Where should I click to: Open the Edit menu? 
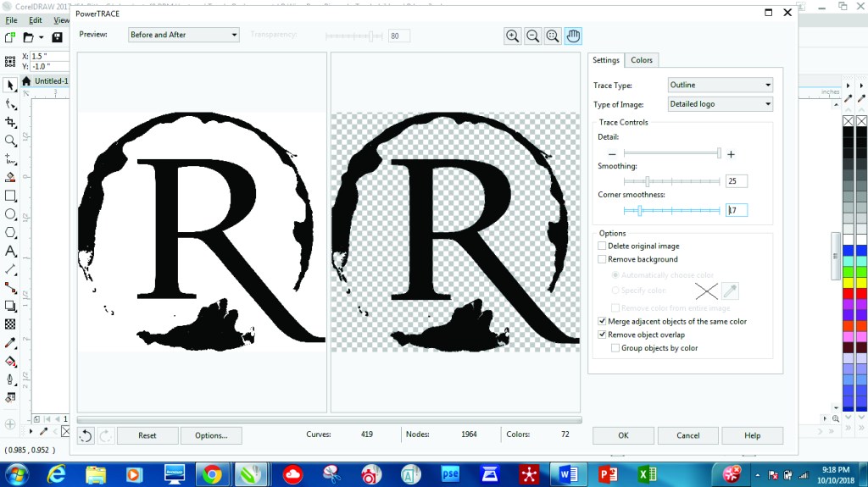(36, 20)
